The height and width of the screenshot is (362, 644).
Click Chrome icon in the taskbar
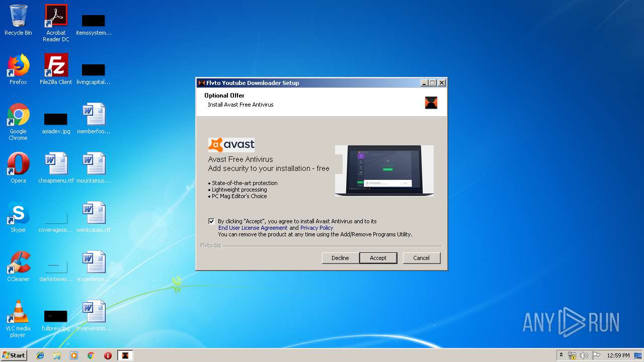click(x=91, y=355)
